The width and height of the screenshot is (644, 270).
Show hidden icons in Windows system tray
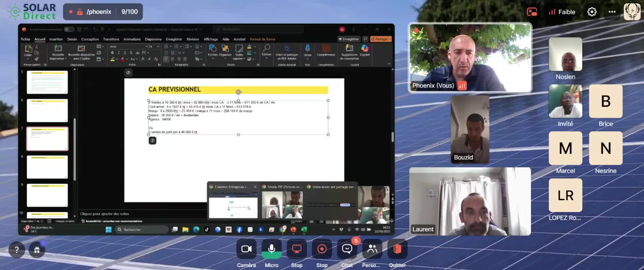[333, 229]
